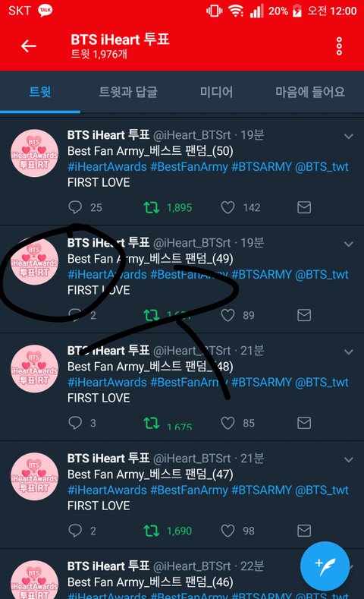Share the (49) tweet via message envelope

tap(304, 315)
